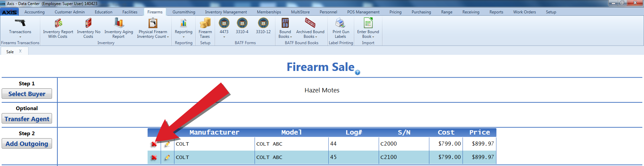Click the Model column header
The height and width of the screenshot is (166, 644).
[x=291, y=133]
